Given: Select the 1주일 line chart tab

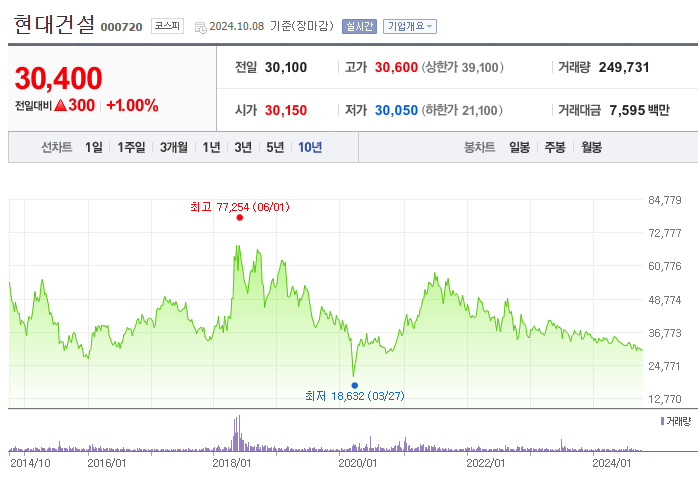Looking at the screenshot, I should 131,147.
